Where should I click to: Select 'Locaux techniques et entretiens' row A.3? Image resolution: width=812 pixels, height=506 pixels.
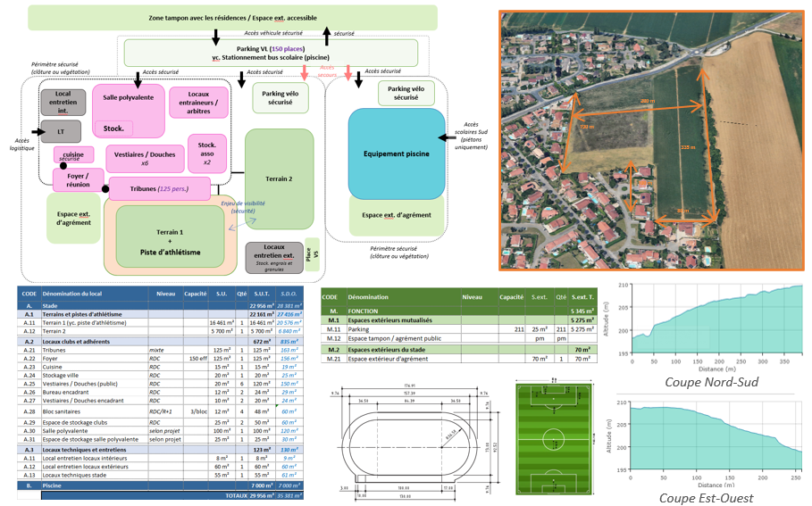160,450
